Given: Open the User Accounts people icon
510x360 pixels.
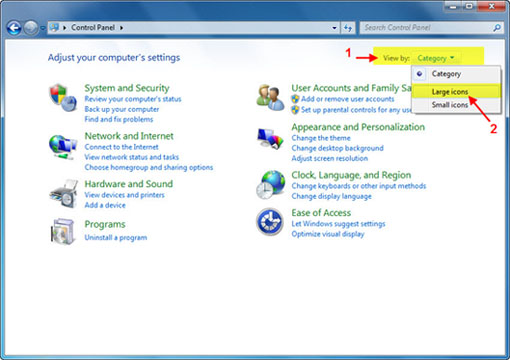Looking at the screenshot, I should click(x=270, y=97).
